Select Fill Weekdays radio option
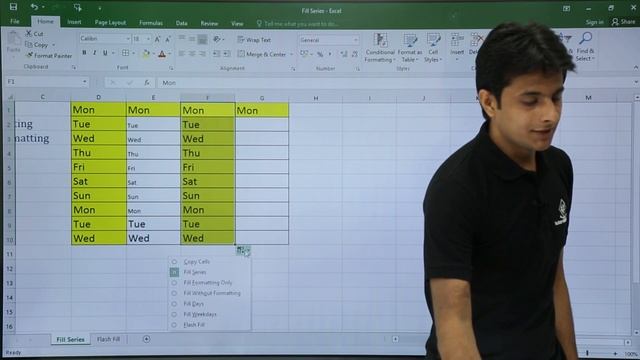The image size is (640, 360). pos(174,314)
